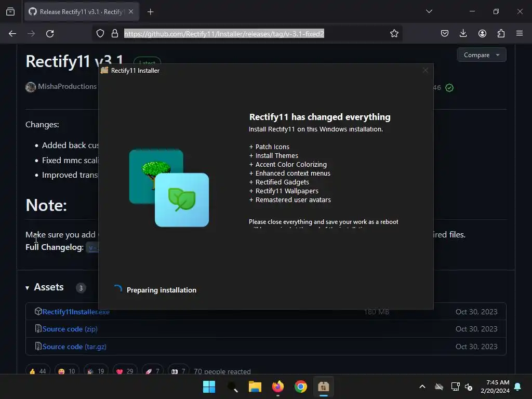Viewport: 532px width, 399px height.
Task: Click the Firefox back arrow
Action: [x=12, y=34]
